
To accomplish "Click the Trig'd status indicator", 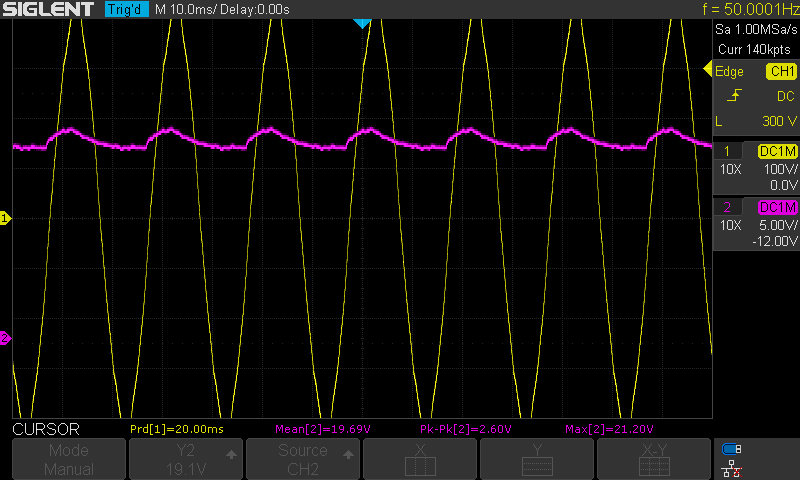I will pyautogui.click(x=126, y=9).
